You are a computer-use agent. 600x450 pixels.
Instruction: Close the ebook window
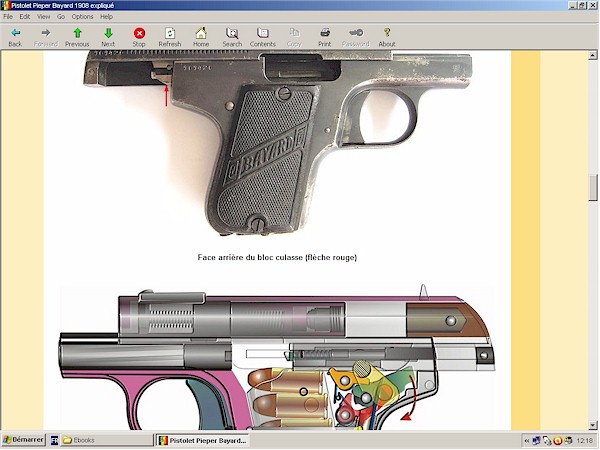(592, 5)
